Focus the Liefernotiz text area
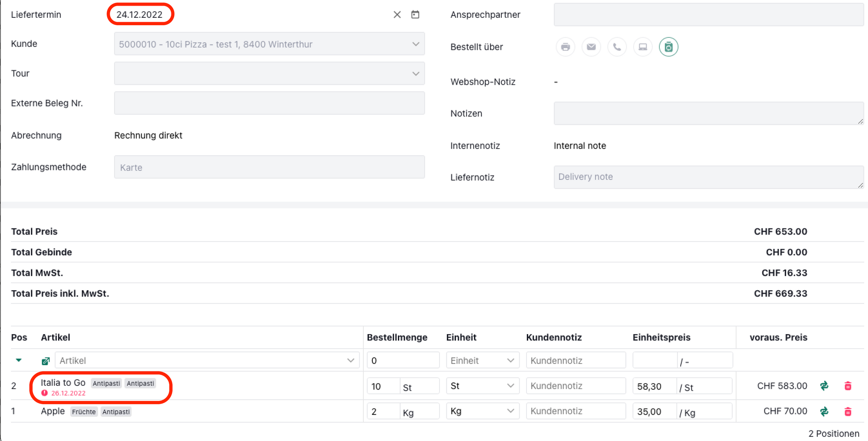 (707, 177)
